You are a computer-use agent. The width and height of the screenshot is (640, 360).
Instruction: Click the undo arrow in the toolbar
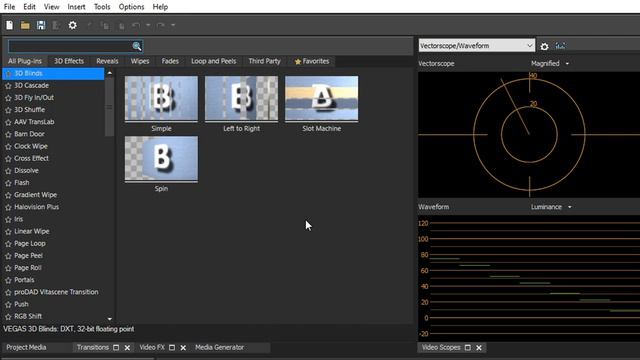[x=136, y=25]
